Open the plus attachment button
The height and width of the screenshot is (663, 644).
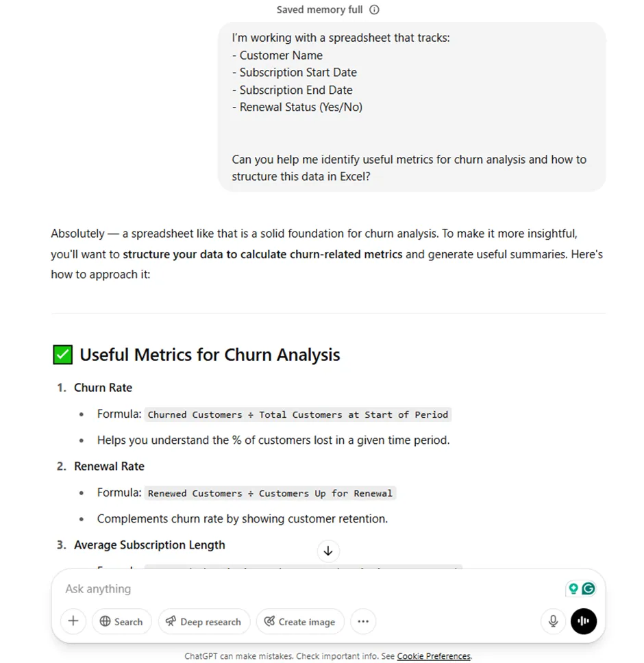click(73, 621)
